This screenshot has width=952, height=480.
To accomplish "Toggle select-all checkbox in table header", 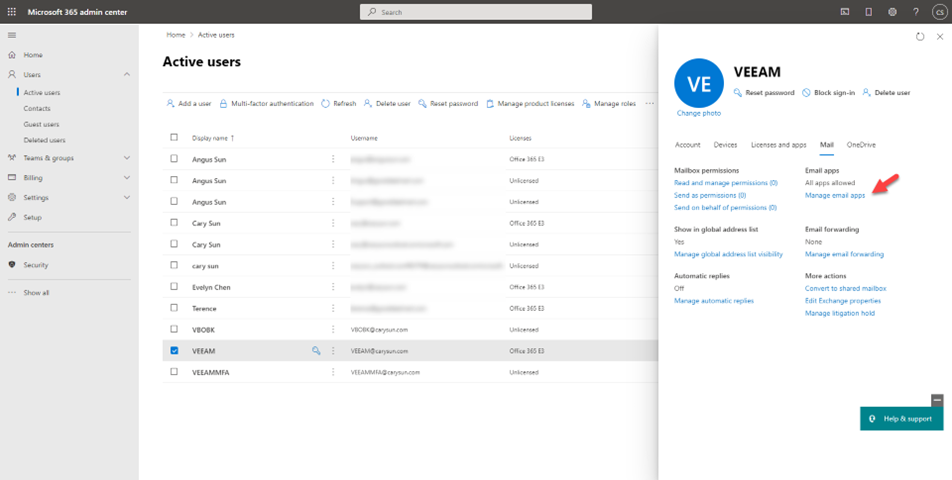I will point(174,137).
